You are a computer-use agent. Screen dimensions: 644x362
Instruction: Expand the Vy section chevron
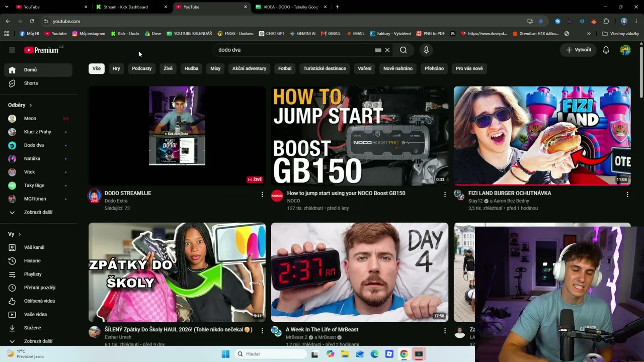pos(20,234)
